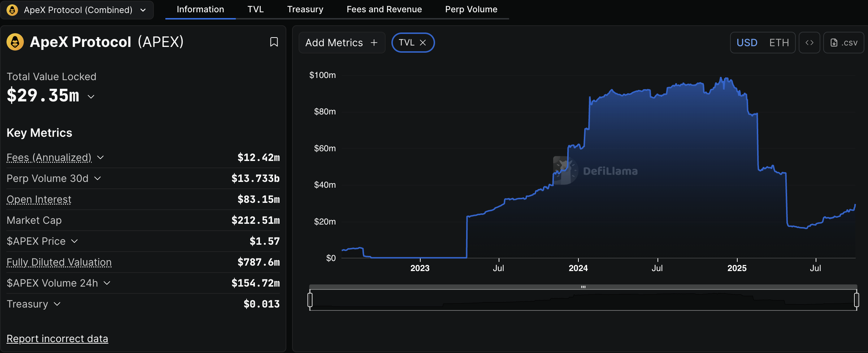Expand the $APEX Price chevron
This screenshot has height=353, width=868.
coord(74,241)
